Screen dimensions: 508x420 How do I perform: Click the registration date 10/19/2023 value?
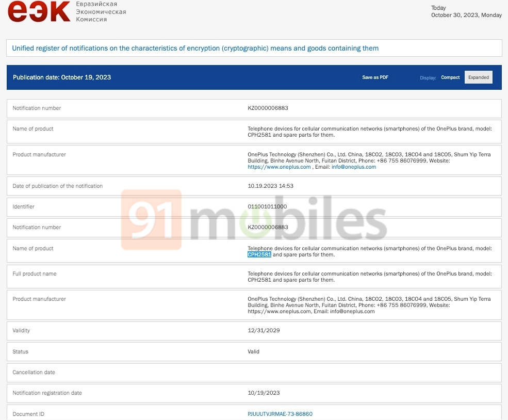click(x=264, y=393)
